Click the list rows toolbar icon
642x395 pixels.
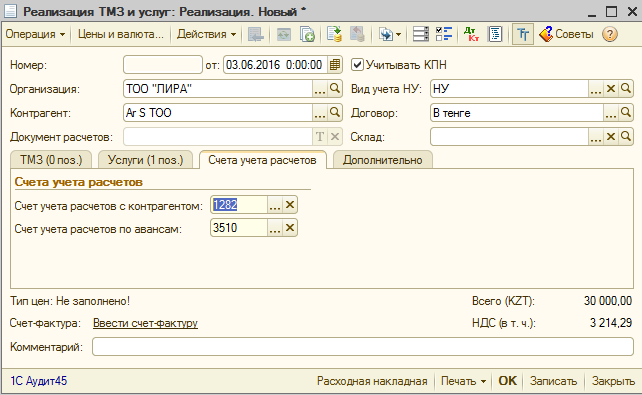[420, 34]
